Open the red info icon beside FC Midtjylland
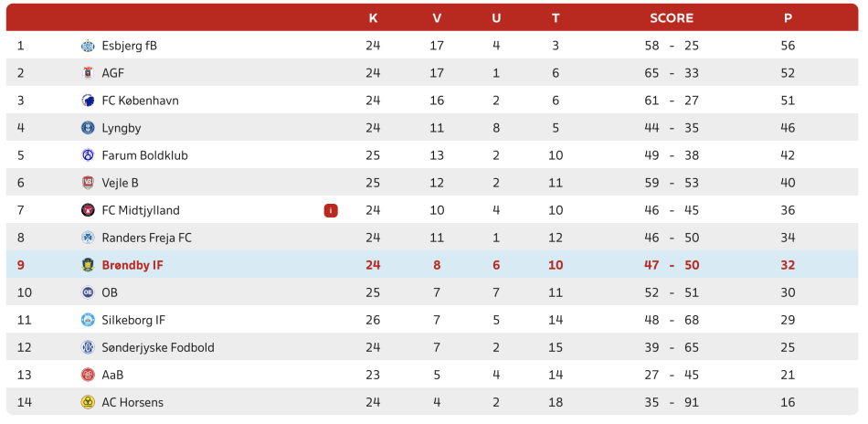 [331, 210]
